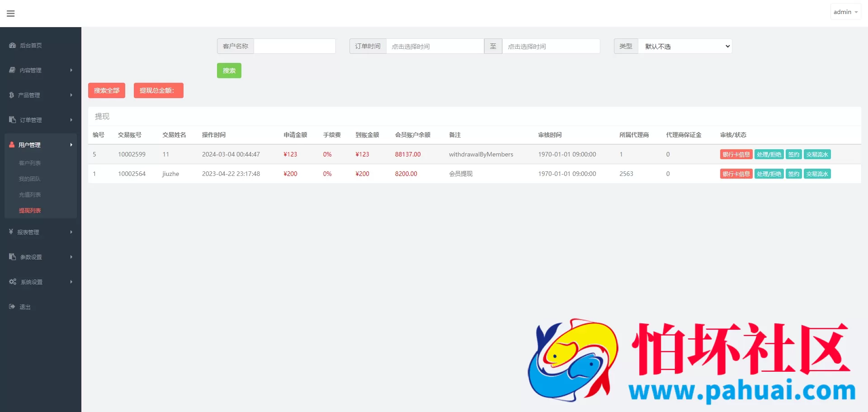868x412 pixels.
Task: Select 充值列表 submenu item
Action: pos(30,194)
